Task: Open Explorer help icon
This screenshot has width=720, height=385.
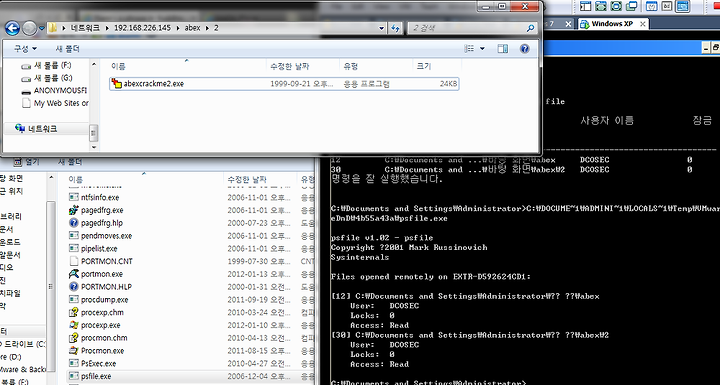Action: coord(525,49)
